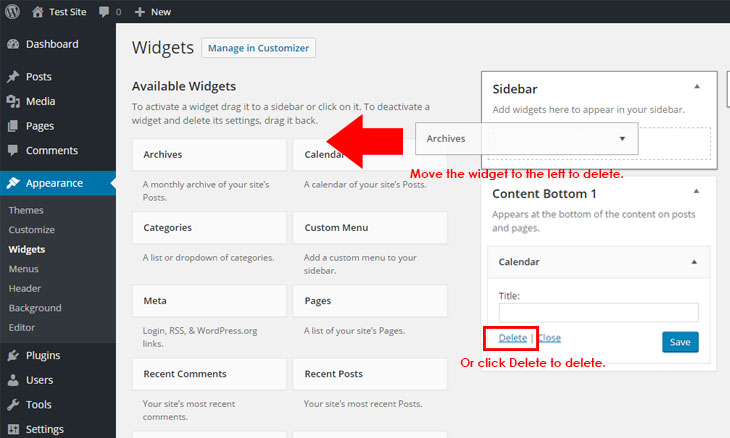The height and width of the screenshot is (438, 730).
Task: Click the Save button in Calendar widget
Action: [x=680, y=342]
